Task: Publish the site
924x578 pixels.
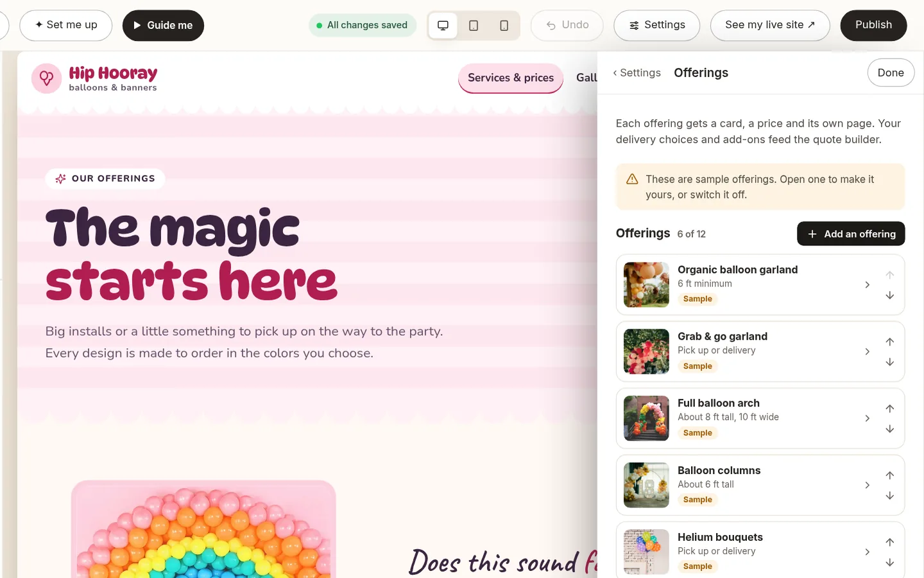Action: [x=873, y=25]
